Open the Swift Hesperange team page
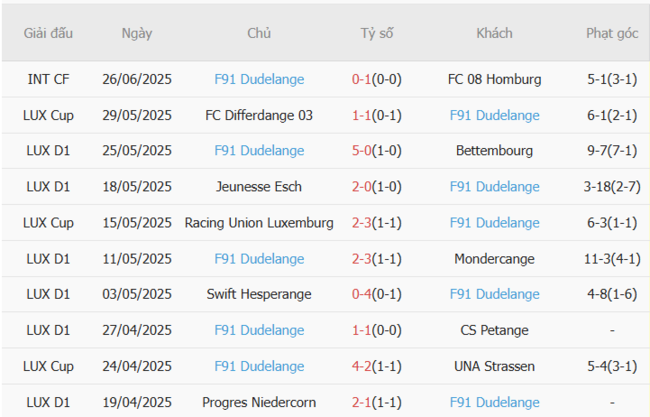Screen dimensions: 650x417 point(259,294)
